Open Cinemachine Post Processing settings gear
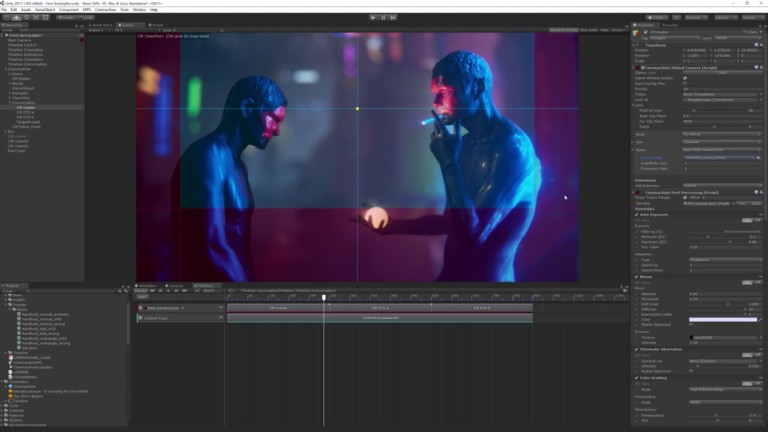This screenshot has height=432, width=768. tap(761, 192)
